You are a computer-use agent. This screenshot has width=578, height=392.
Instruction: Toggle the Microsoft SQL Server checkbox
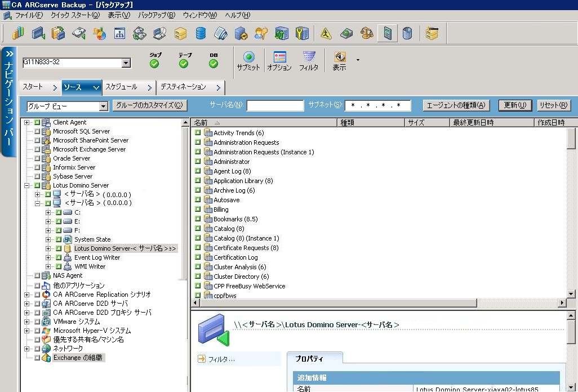tap(37, 131)
